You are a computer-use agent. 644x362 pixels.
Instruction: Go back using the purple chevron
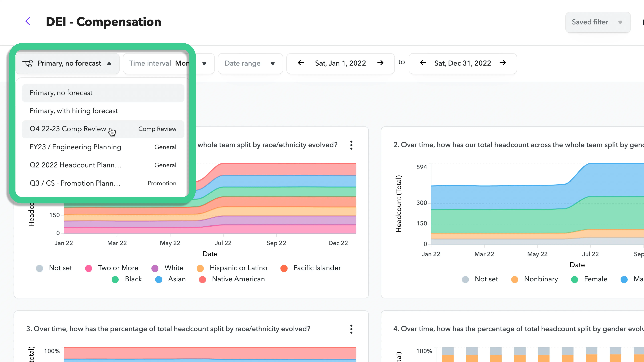pos(28,21)
